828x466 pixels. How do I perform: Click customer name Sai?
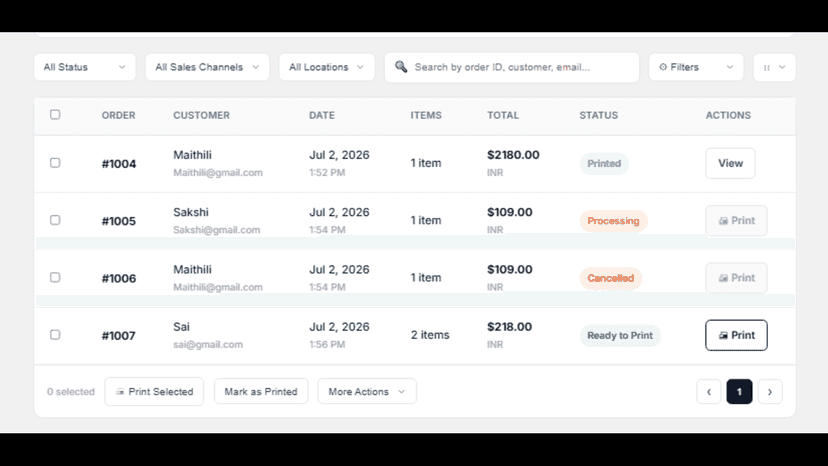181,327
